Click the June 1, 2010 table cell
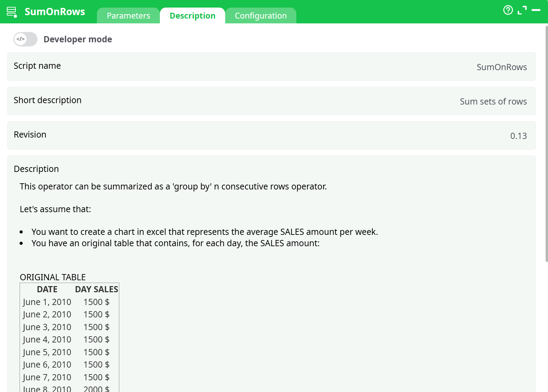 pyautogui.click(x=47, y=302)
